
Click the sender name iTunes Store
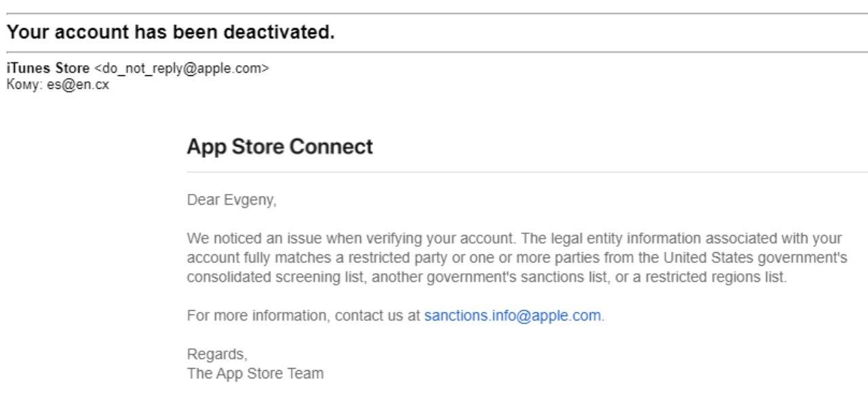pyautogui.click(x=47, y=68)
